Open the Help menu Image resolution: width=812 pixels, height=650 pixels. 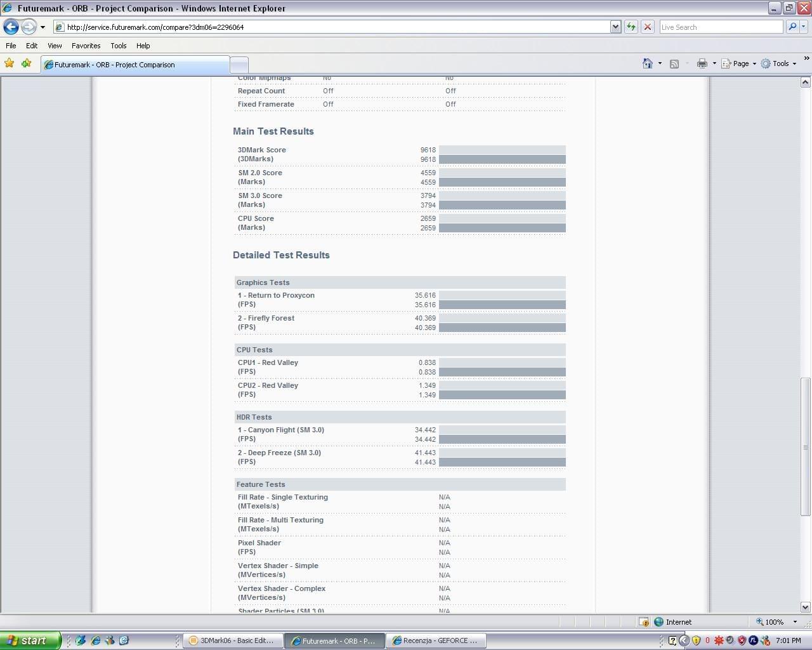(143, 46)
